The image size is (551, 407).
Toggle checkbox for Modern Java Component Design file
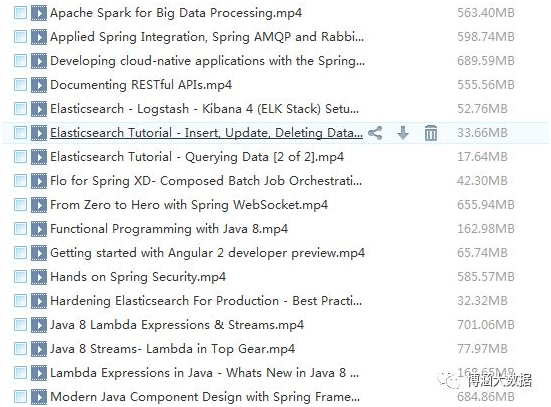(x=20, y=397)
